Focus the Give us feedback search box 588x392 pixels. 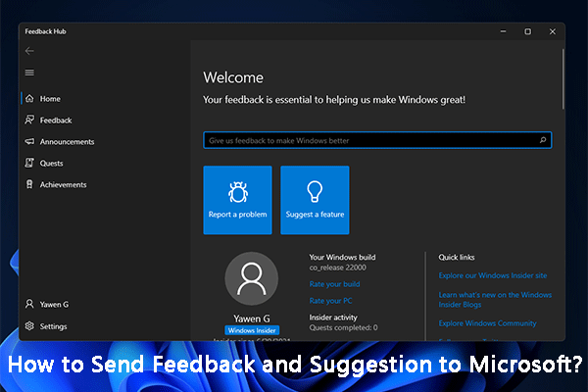[377, 140]
